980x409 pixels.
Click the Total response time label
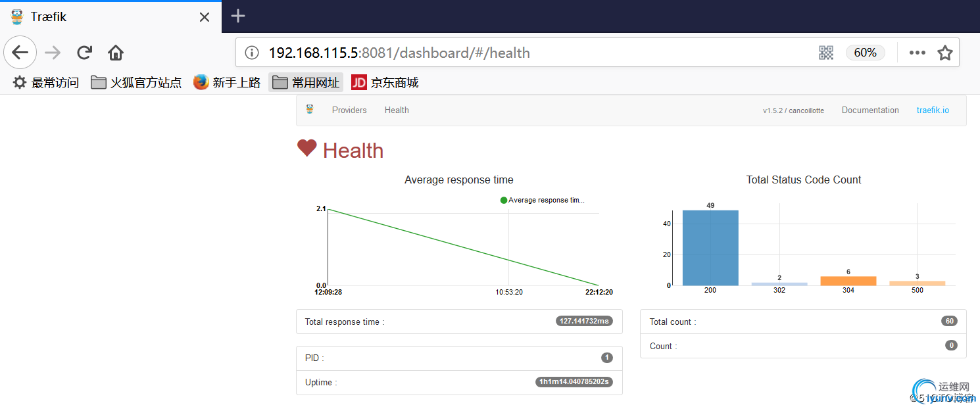[345, 322]
